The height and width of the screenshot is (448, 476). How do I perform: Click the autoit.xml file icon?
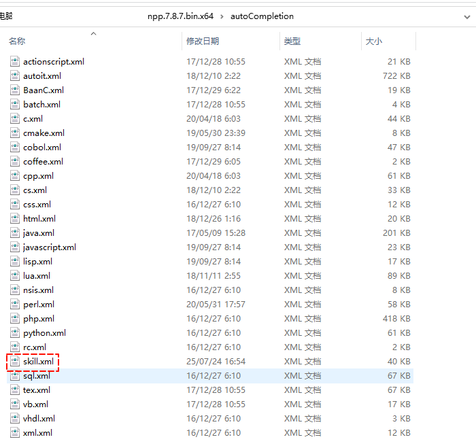(x=16, y=76)
